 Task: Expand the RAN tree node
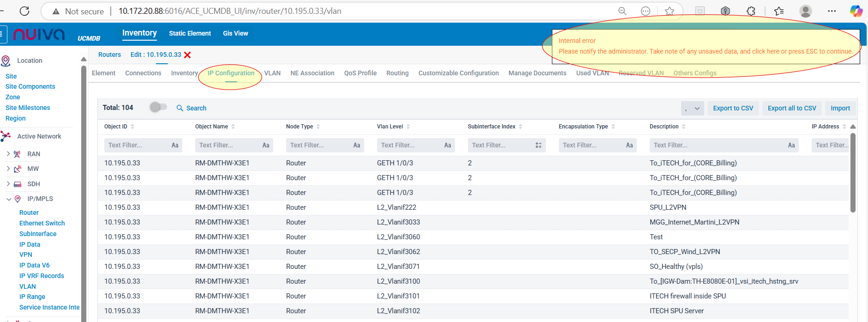[8, 154]
